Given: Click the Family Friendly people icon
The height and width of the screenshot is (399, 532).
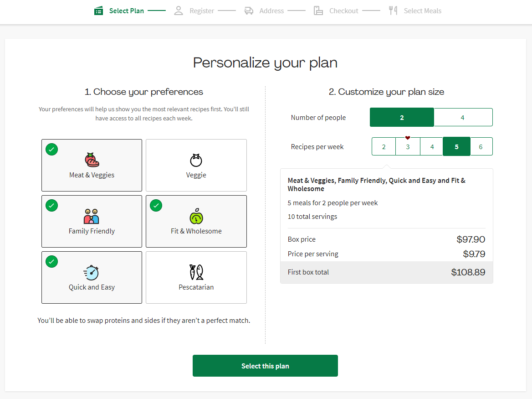Looking at the screenshot, I should [x=92, y=216].
